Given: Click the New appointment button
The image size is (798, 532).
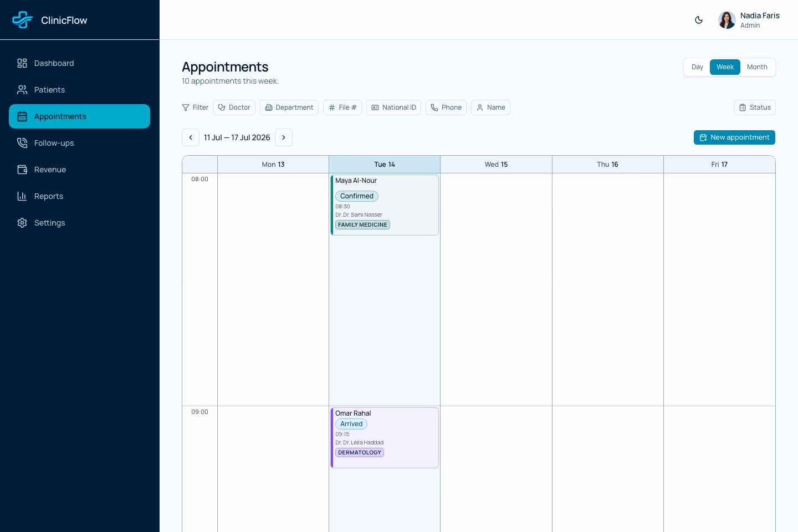Looking at the screenshot, I should click(x=734, y=137).
